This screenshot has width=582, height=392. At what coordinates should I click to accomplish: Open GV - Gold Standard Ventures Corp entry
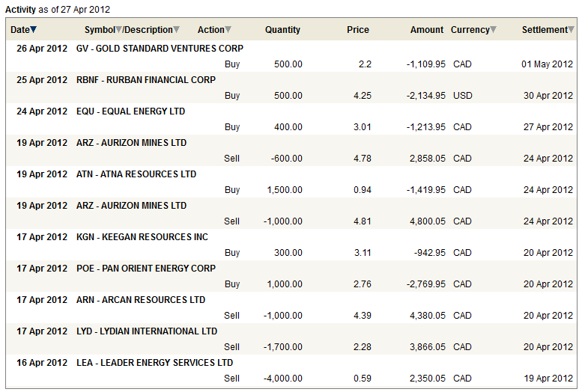click(160, 49)
